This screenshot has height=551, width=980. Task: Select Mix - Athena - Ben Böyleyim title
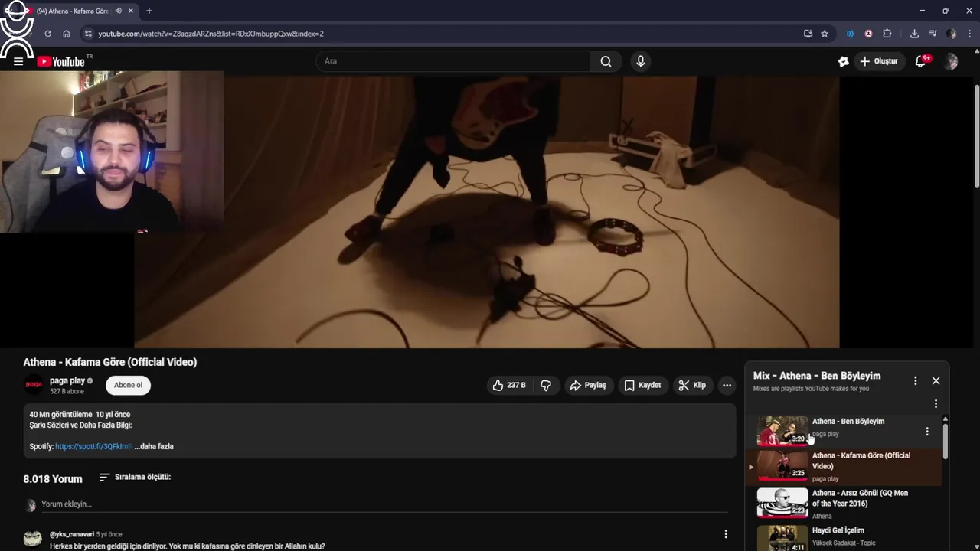pos(817,376)
